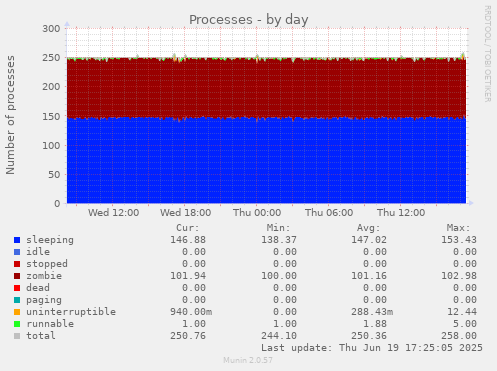The width and height of the screenshot is (497, 371).
Task: Click the "Min:" column header
Action: 278,228
